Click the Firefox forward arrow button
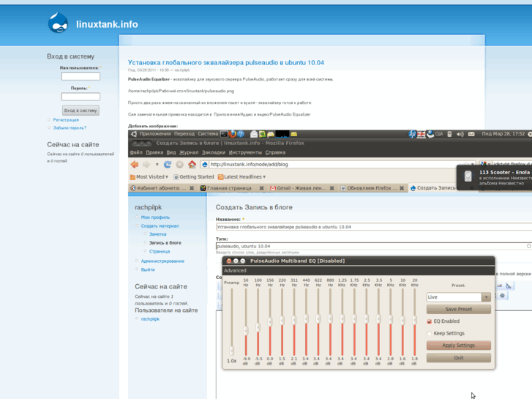This screenshot has width=532, height=399. coord(146,164)
